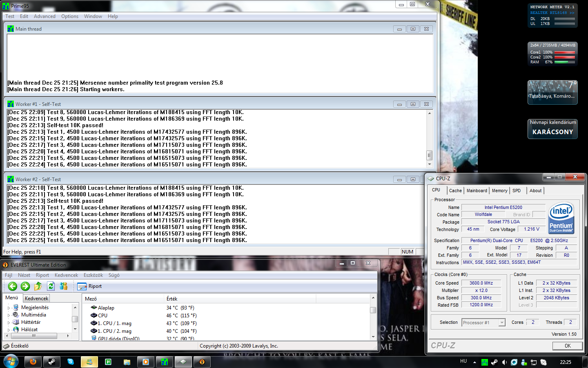
Task: Click the Mező column header in EVEREST
Action: click(x=122, y=299)
